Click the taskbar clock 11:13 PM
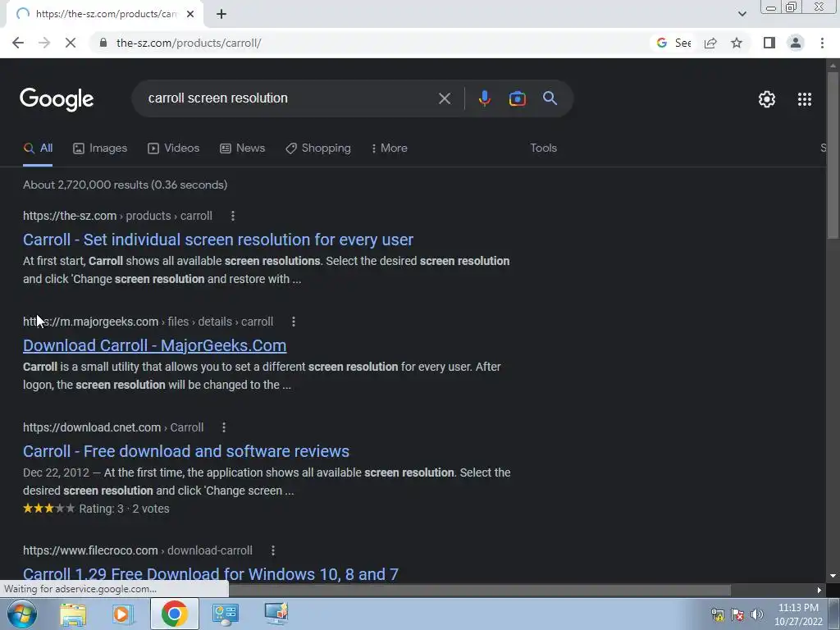Screen dimensions: 840x630 pos(798,614)
